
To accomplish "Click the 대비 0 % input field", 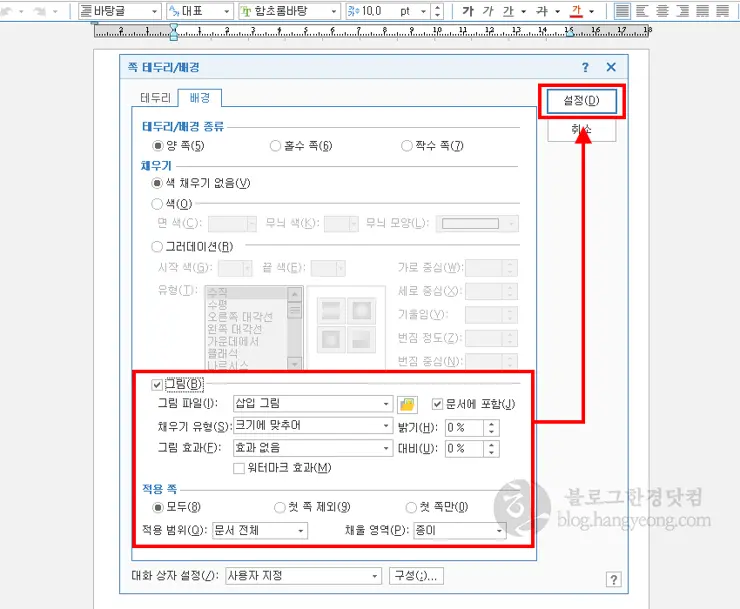I will (x=465, y=448).
